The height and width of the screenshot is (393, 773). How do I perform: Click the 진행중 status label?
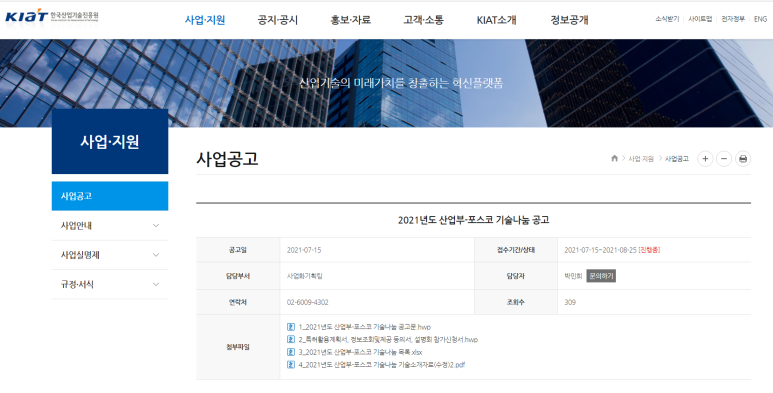[649, 250]
